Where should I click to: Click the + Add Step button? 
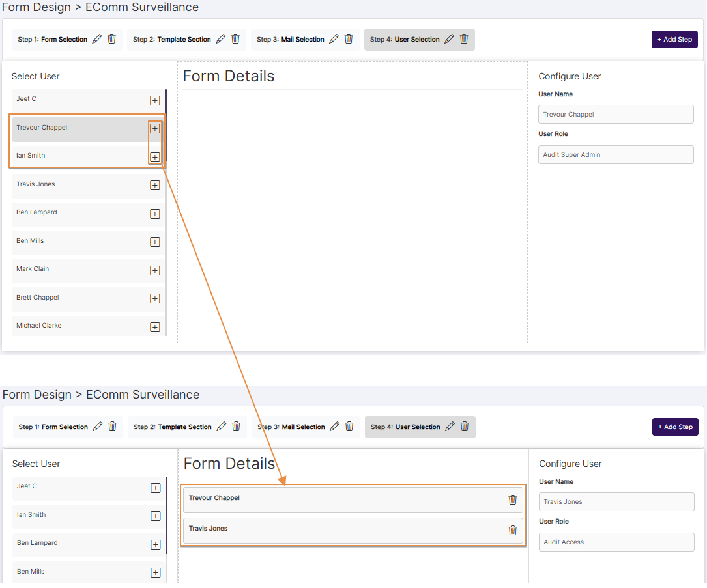tap(674, 39)
